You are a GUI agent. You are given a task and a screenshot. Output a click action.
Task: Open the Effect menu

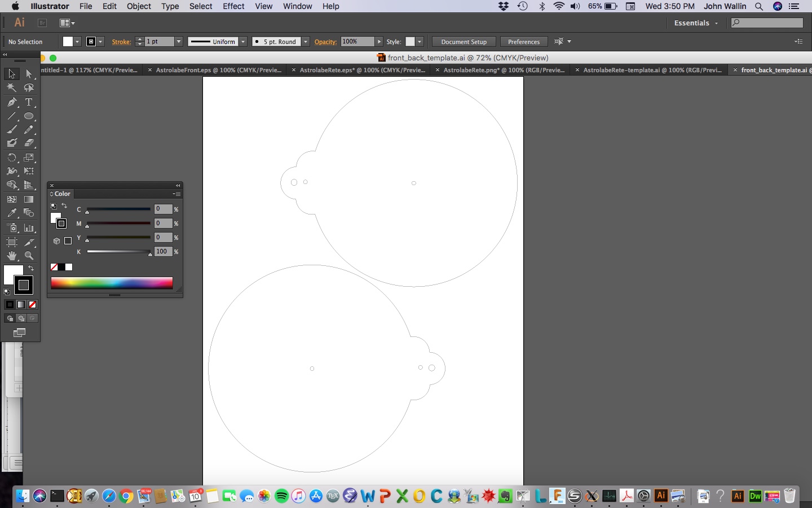pyautogui.click(x=233, y=6)
